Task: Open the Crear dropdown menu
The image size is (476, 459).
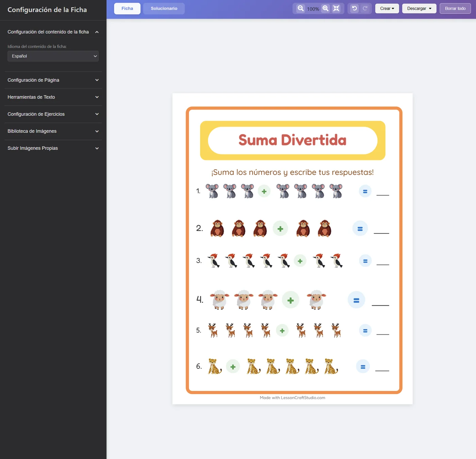Action: [x=387, y=9]
